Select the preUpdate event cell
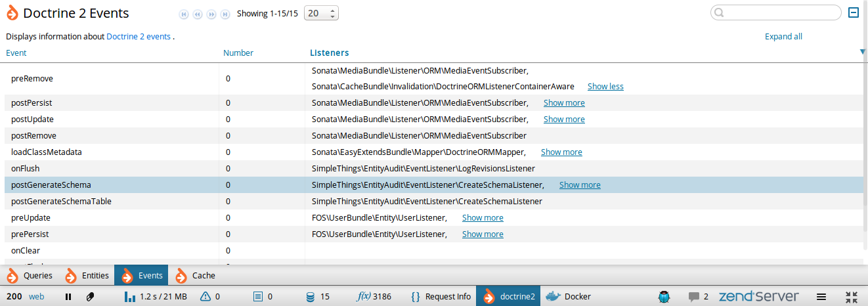868x306 pixels. click(112, 218)
